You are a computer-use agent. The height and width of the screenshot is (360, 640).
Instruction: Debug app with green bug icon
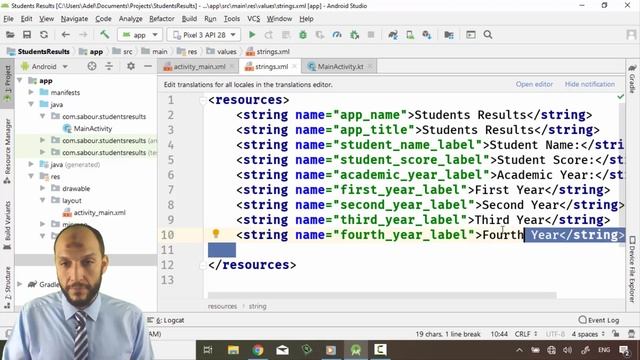click(x=303, y=35)
